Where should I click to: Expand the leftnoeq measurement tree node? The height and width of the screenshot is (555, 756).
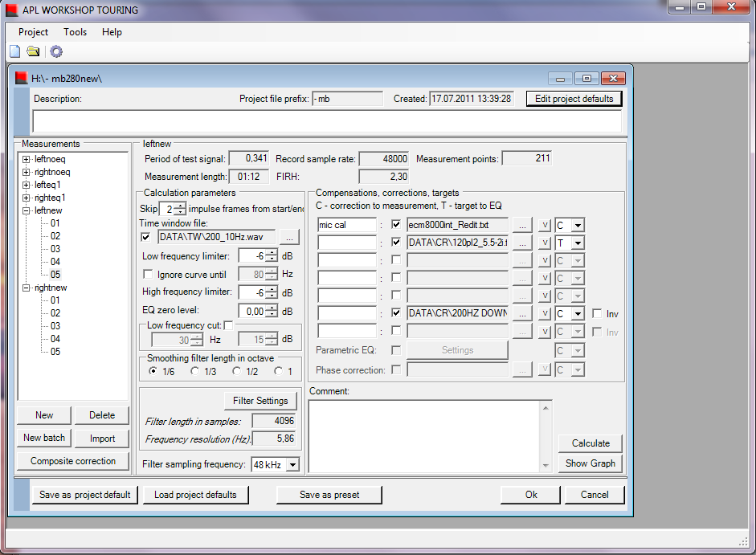point(27,159)
